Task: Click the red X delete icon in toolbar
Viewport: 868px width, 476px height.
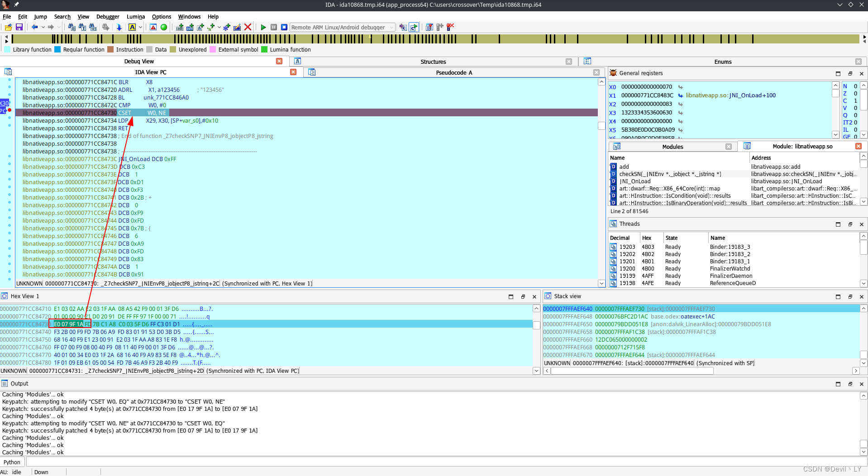Action: [x=248, y=27]
